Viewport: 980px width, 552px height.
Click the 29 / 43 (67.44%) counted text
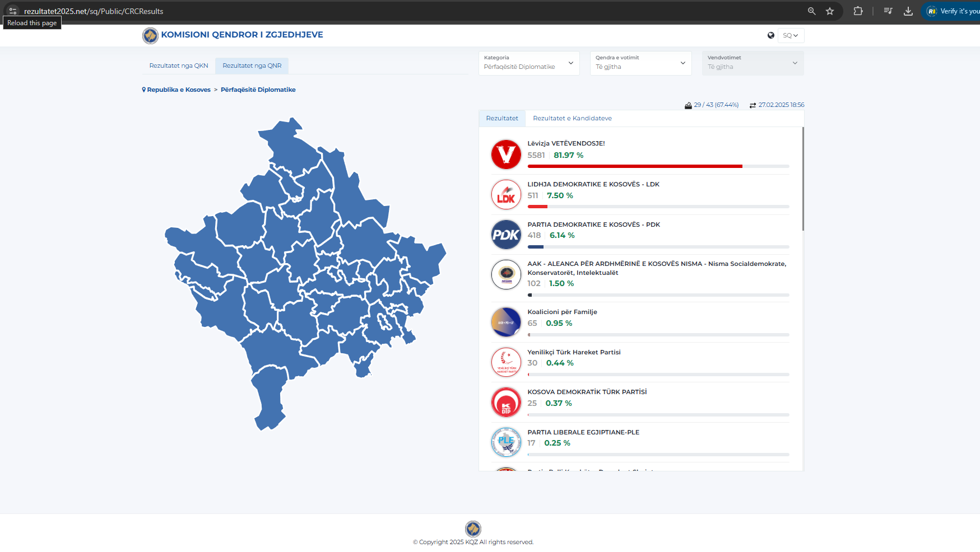pos(716,105)
